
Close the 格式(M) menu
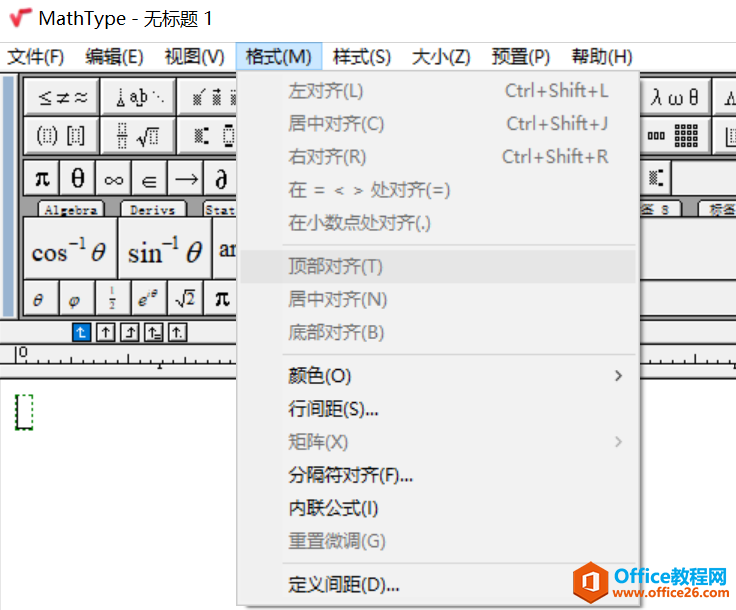[279, 57]
